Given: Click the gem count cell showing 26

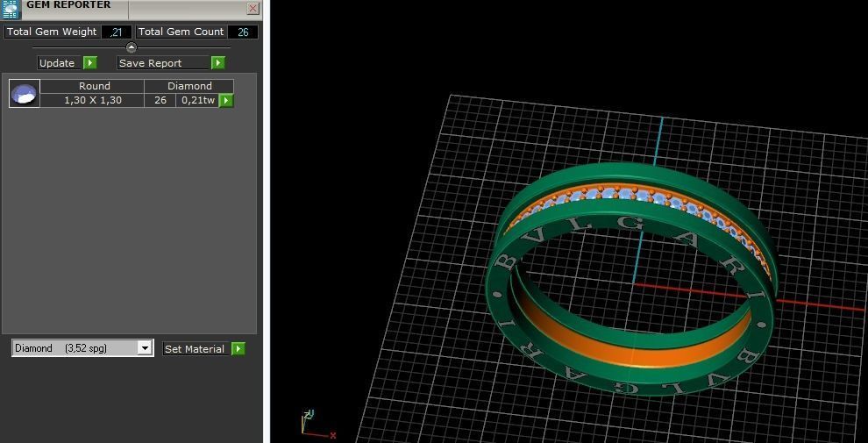Looking at the screenshot, I should click(160, 101).
